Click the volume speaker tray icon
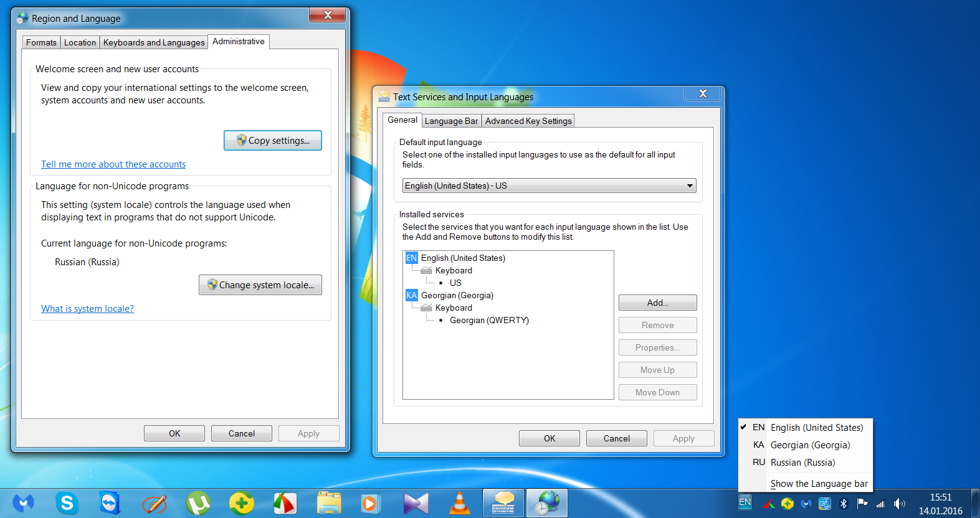Viewport: 980px width, 518px height. tap(899, 504)
